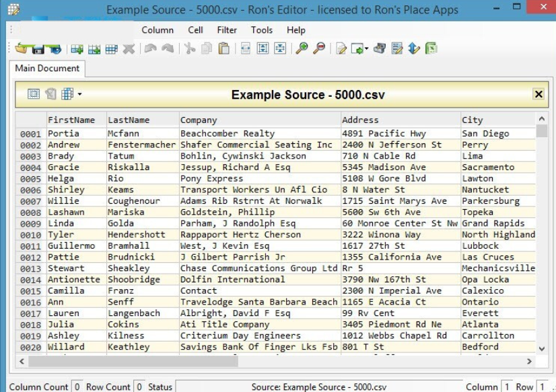Redo the action in the toolbar

pos(168,48)
